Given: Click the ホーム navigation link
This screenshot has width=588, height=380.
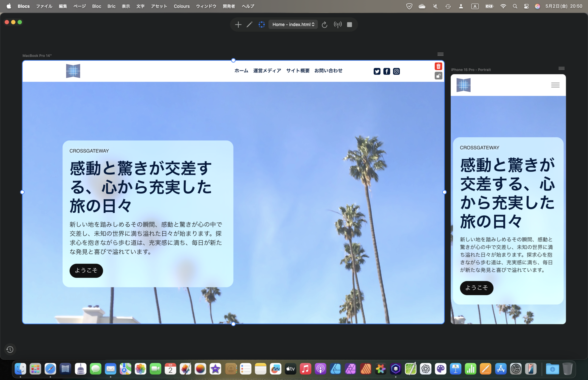Looking at the screenshot, I should click(241, 70).
